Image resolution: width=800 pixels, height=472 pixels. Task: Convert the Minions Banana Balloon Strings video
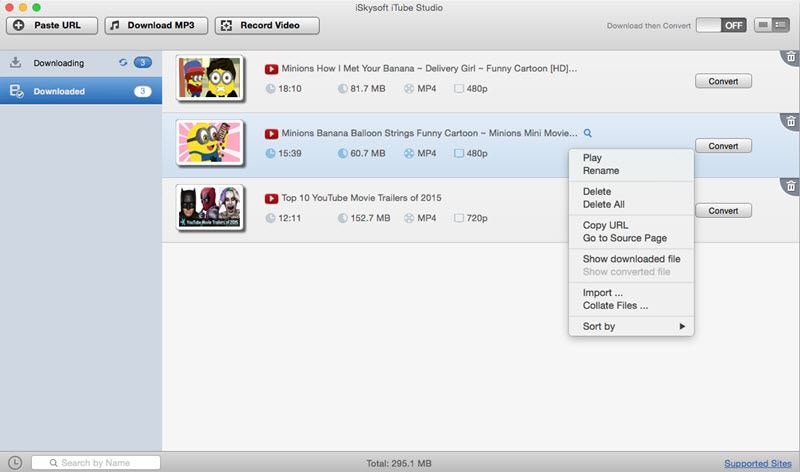(x=723, y=146)
